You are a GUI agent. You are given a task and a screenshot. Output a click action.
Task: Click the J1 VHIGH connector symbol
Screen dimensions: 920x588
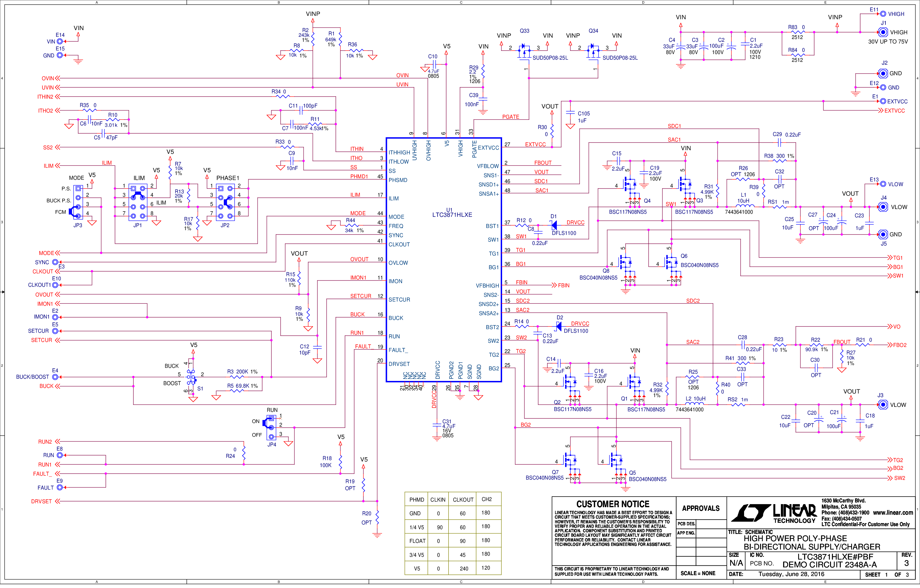[x=883, y=32]
